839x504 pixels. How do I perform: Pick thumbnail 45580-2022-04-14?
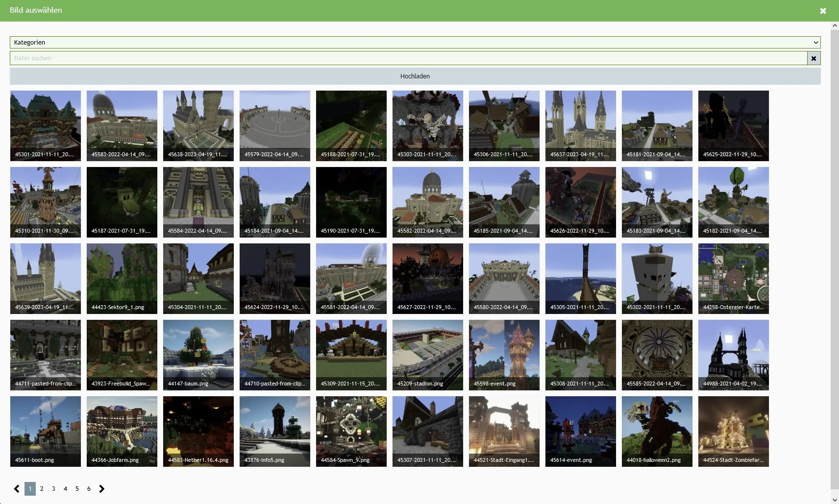pos(504,279)
